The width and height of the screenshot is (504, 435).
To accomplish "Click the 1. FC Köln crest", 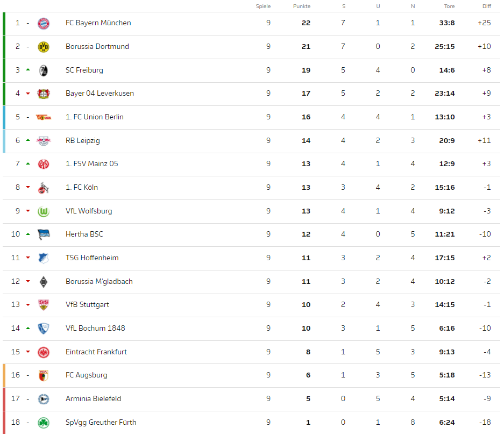I will 44,188.
